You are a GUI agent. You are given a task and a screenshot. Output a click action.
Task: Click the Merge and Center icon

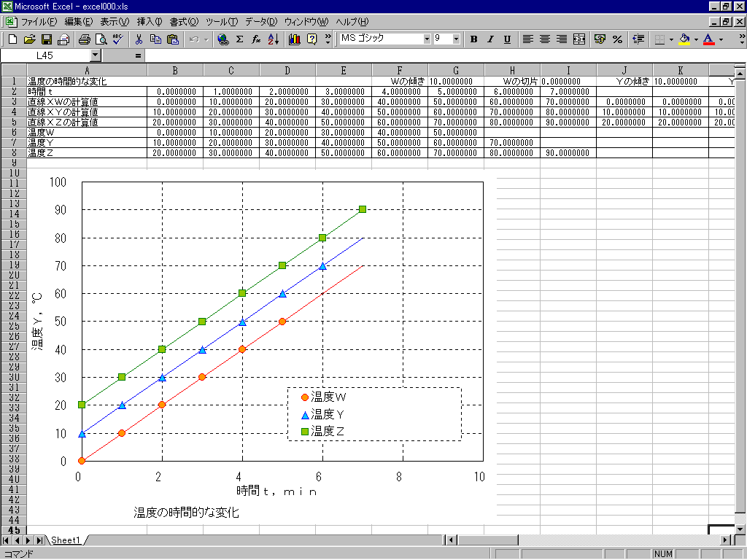pyautogui.click(x=579, y=39)
